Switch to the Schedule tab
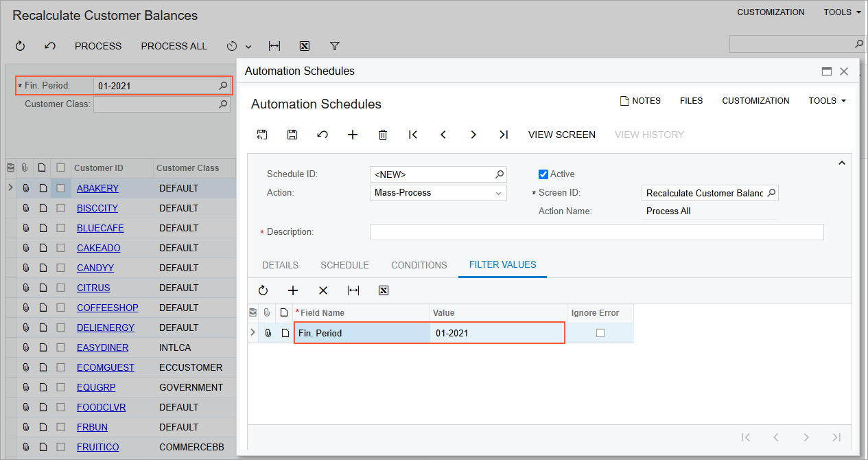Viewport: 868px width, 460px height. click(344, 265)
